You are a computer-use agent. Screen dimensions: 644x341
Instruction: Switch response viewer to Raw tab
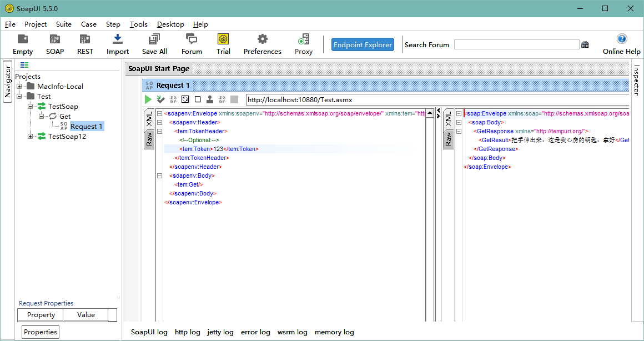449,140
